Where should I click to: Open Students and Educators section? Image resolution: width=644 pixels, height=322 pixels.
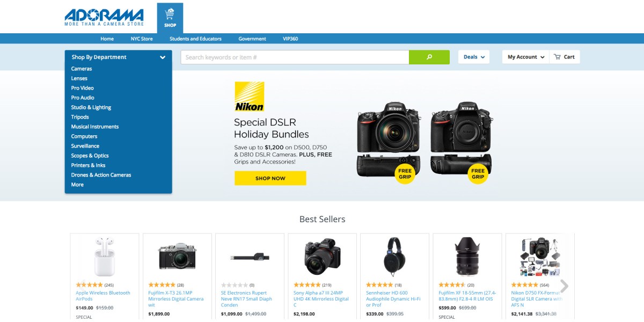pos(195,39)
